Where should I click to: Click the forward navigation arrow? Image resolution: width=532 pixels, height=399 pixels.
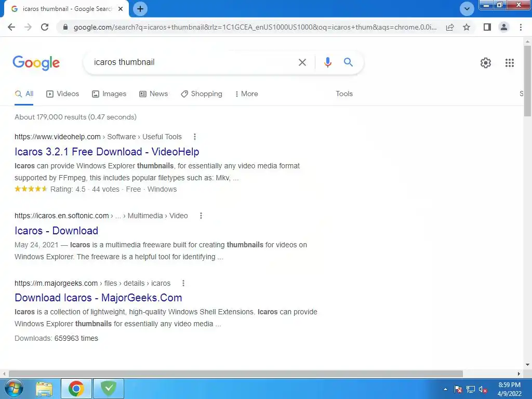(x=28, y=27)
